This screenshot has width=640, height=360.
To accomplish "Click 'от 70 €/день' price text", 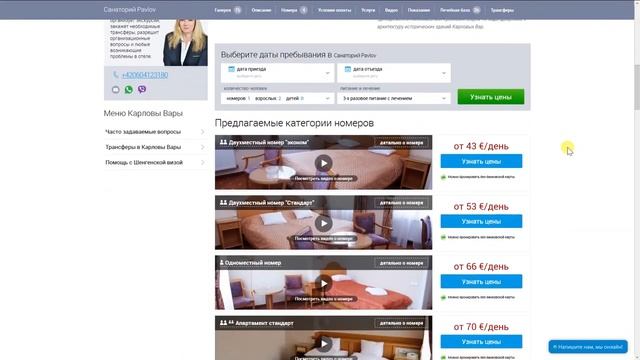I will (x=481, y=327).
